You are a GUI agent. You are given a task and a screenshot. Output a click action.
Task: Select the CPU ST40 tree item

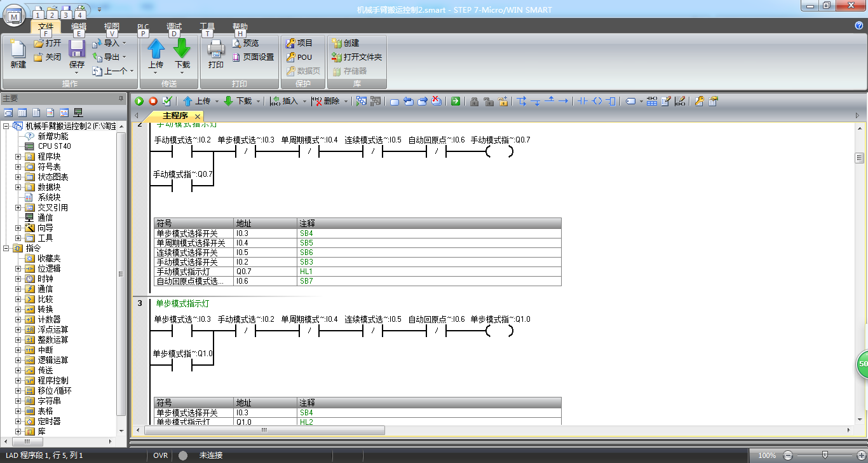[48, 146]
